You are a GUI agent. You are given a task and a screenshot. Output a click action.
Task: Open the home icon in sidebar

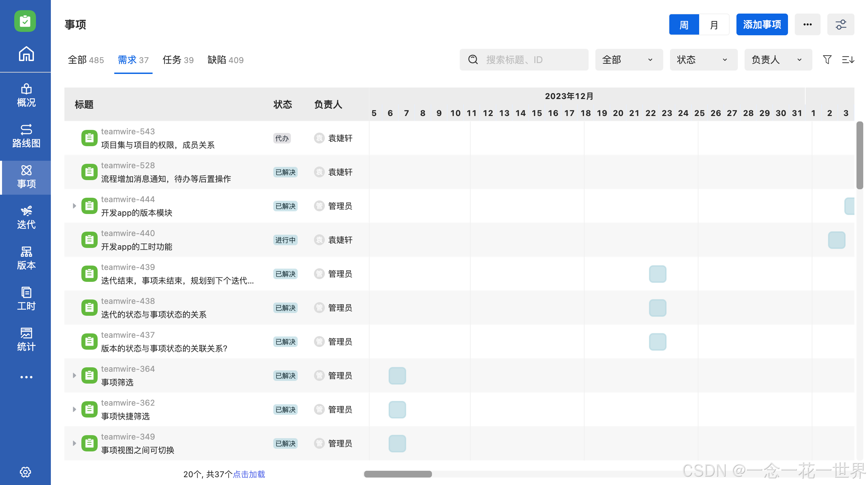click(26, 54)
